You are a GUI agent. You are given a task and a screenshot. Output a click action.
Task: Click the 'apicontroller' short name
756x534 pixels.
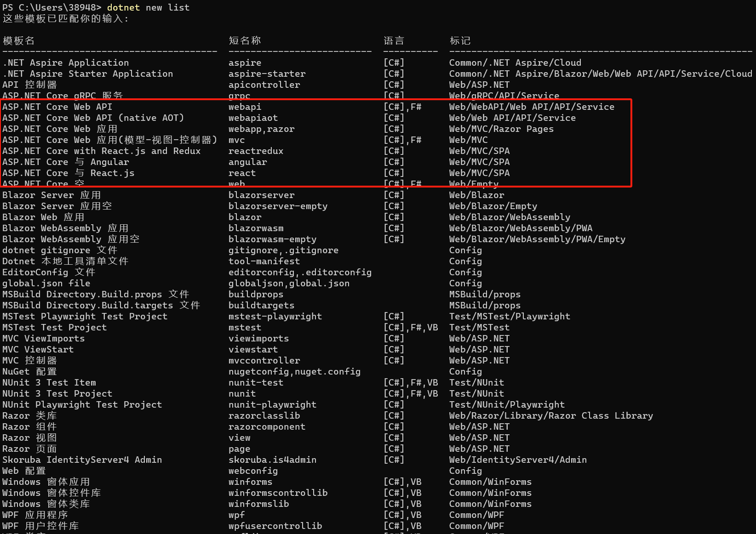264,85
